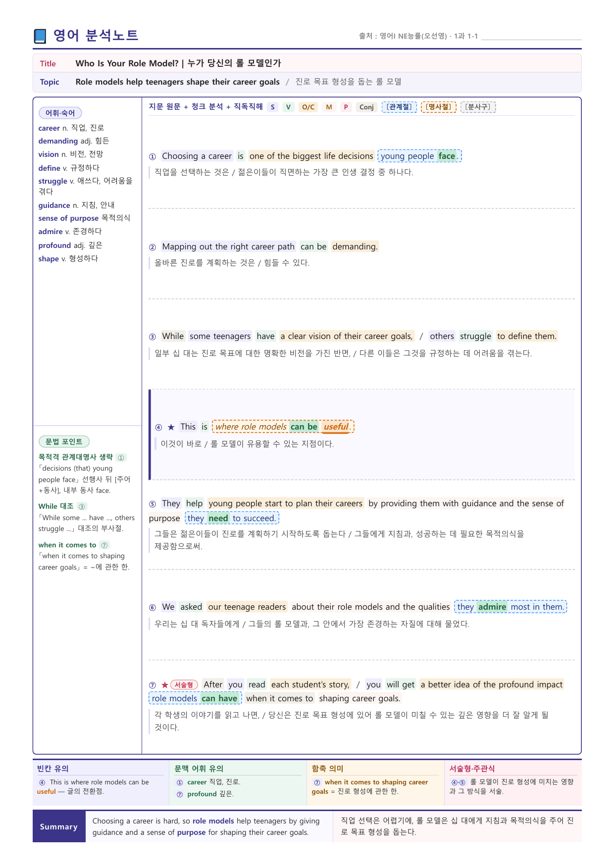Click the dashed box they need to succeed.

(232, 519)
